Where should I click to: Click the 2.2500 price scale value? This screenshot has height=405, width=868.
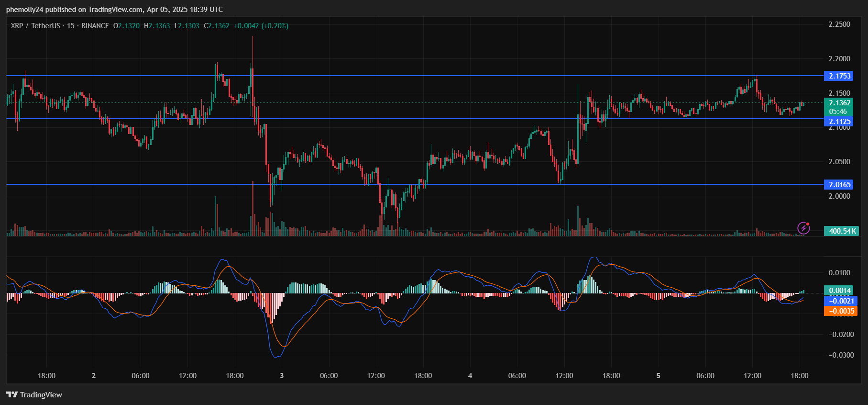coord(839,24)
